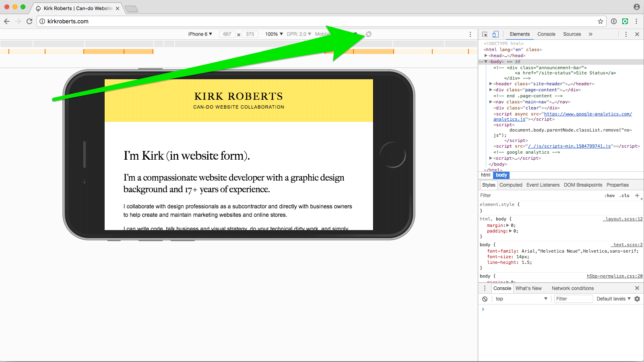Open the h5bp-normalize.css:20 source link
This screenshot has height=362, width=644.
[615, 276]
